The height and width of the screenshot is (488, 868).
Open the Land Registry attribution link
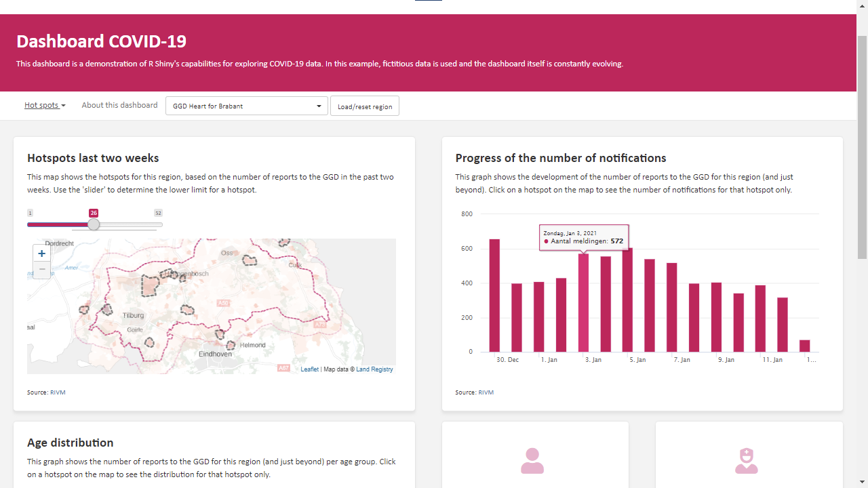[x=376, y=369]
